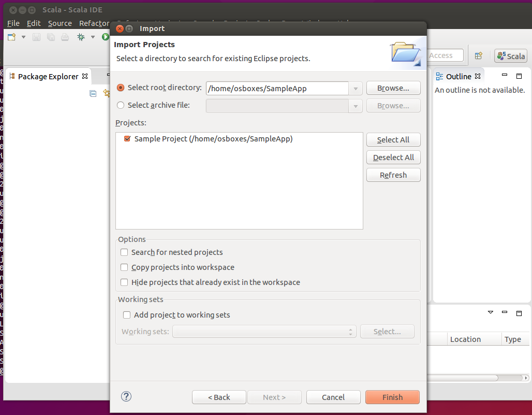Screen dimensions: 532x415
Task: Open the Edit menu
Action: tap(34, 23)
